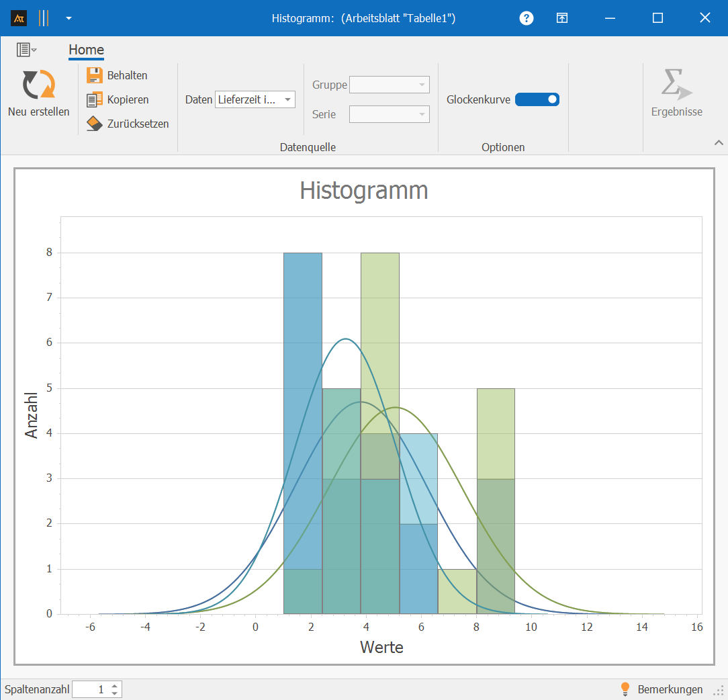Decrease Spaltenanzahl with the down arrow
This screenshot has height=700, width=728.
[115, 693]
